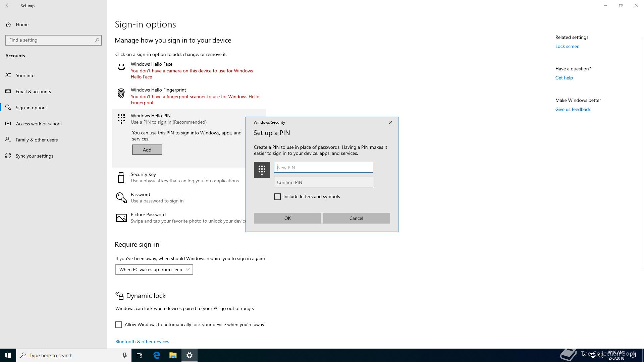Image resolution: width=644 pixels, height=362 pixels.
Task: Click the search magnifier in Find a setting
Action: pos(97,40)
